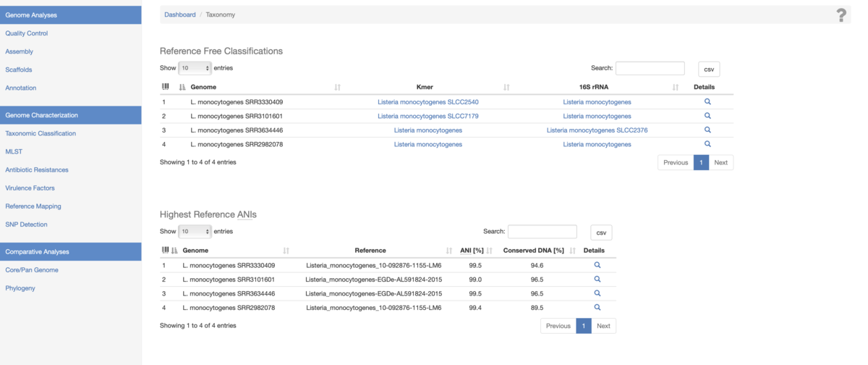Open Phylogeny in sidebar
868x365 pixels.
click(20, 288)
